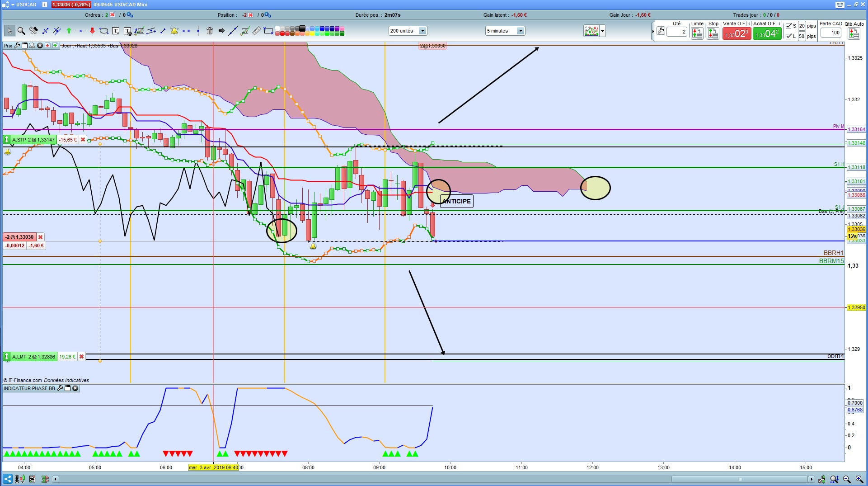The height and width of the screenshot is (486, 868).
Task: Click the Qté quantity input field
Action: 677,32
